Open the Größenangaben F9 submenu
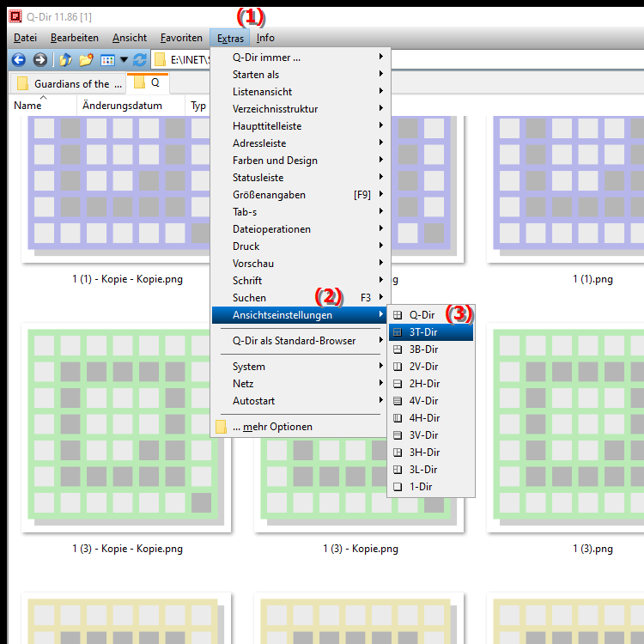 [300, 195]
